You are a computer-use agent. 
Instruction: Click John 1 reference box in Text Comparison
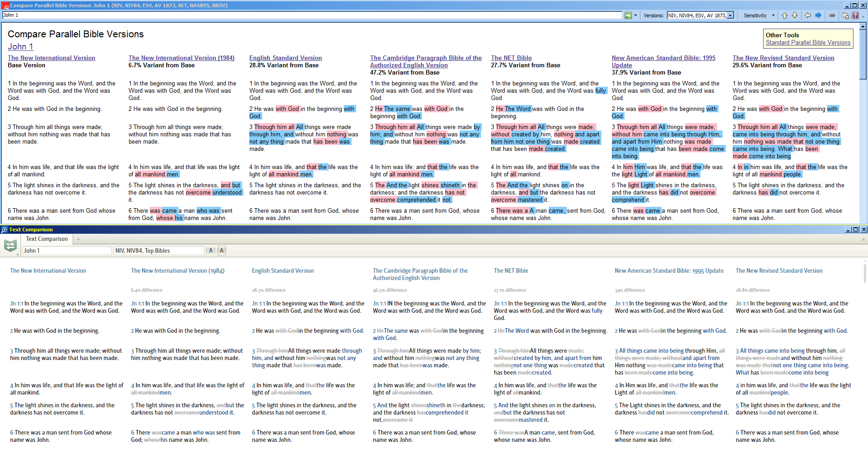coord(67,250)
